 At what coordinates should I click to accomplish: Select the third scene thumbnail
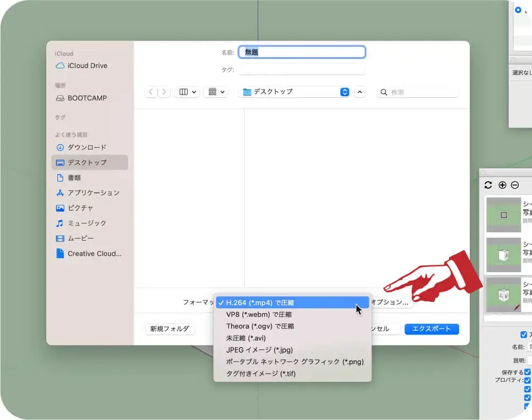[503, 294]
